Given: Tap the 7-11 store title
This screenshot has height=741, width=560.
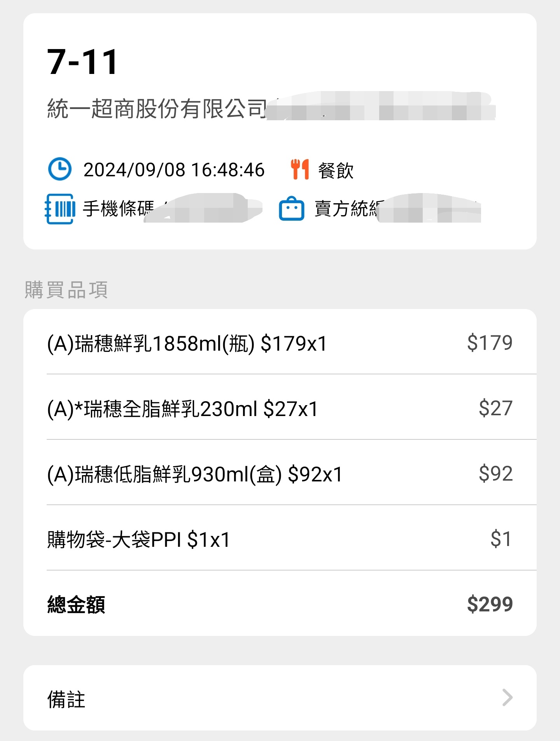Looking at the screenshot, I should (x=82, y=62).
